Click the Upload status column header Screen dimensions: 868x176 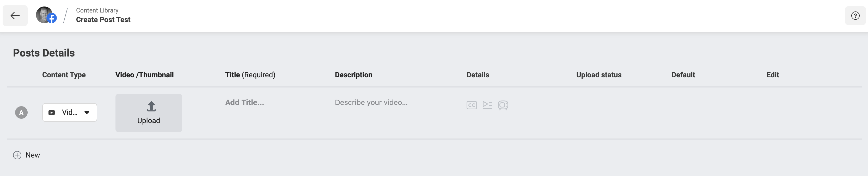coord(599,75)
